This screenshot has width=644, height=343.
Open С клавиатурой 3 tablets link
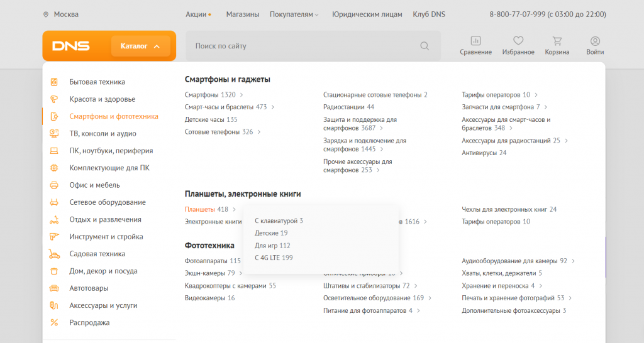[279, 220]
